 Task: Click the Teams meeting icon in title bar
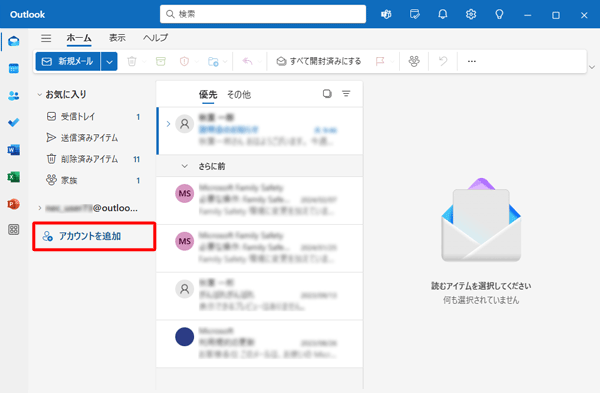tap(386, 15)
